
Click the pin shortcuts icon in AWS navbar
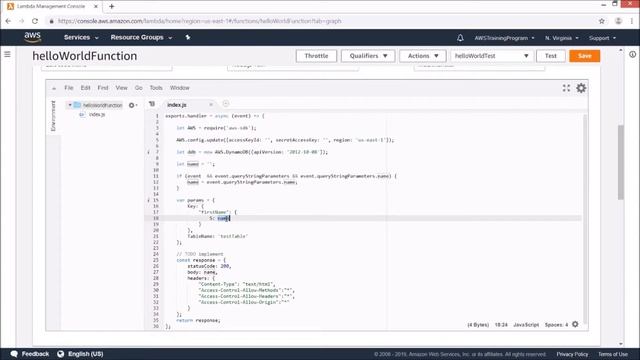[x=188, y=37]
